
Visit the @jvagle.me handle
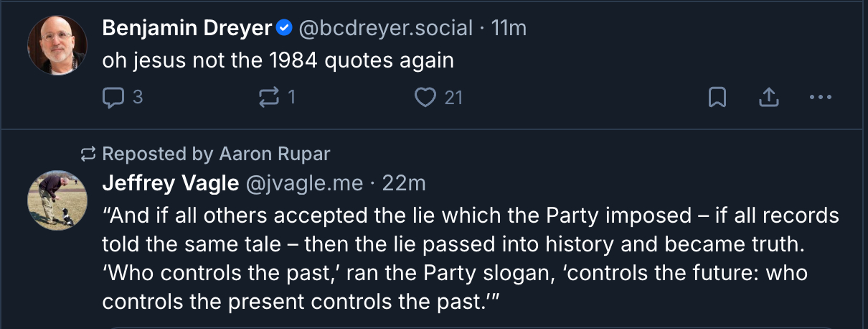point(304,184)
